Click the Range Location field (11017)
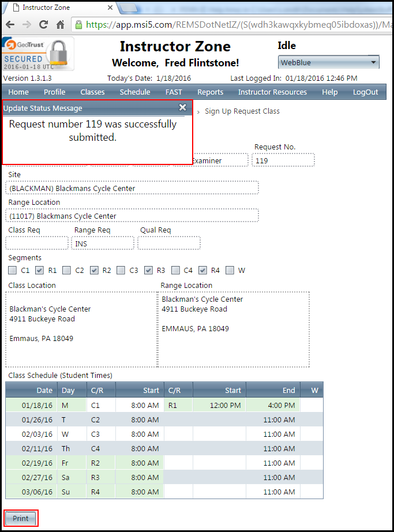 point(132,216)
